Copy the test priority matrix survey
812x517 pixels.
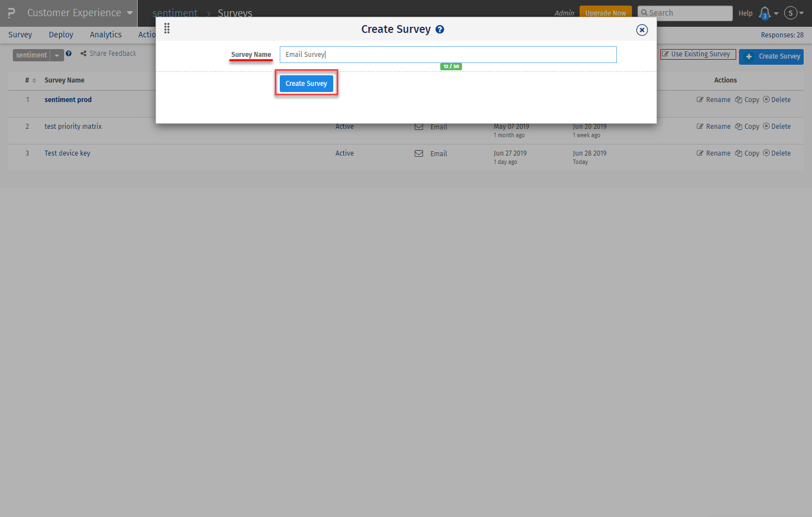747,127
